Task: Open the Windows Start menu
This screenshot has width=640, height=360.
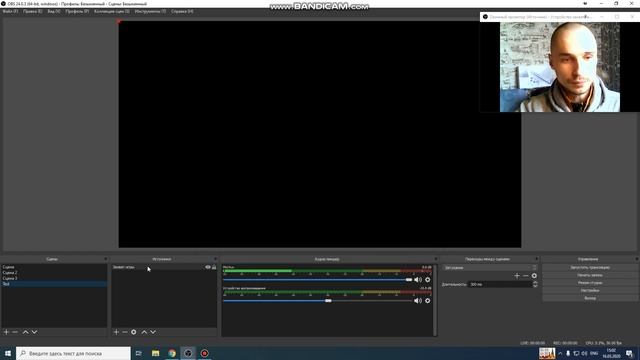Action: click(x=8, y=353)
